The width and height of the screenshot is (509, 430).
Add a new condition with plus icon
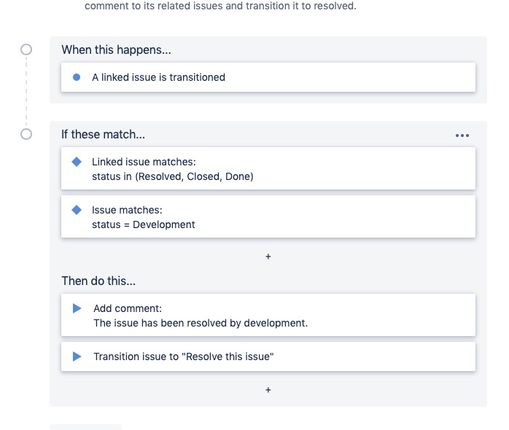(268, 257)
